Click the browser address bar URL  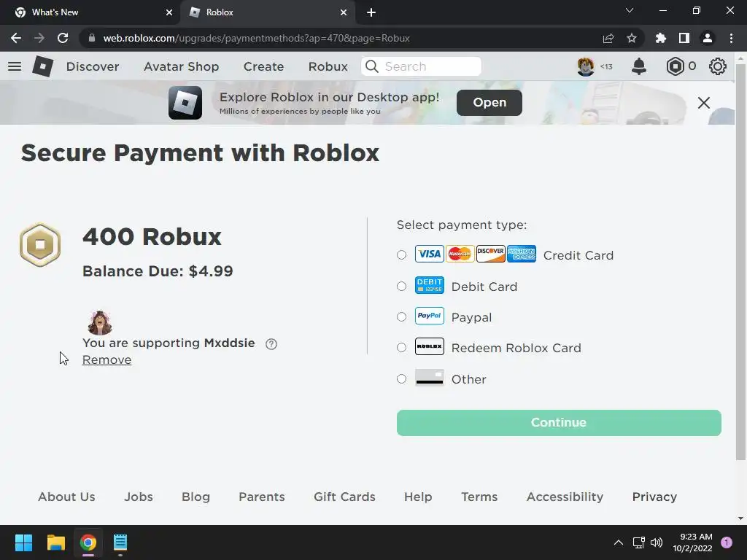pyautogui.click(x=256, y=38)
